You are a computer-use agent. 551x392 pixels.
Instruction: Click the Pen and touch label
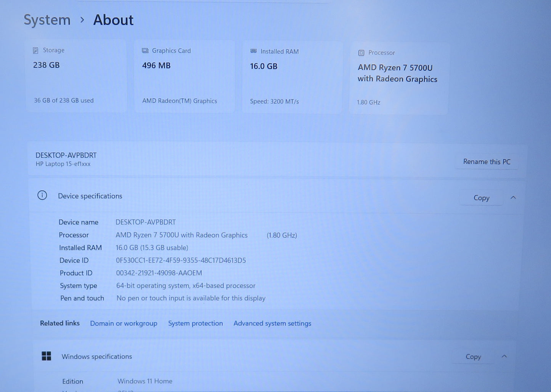click(82, 298)
